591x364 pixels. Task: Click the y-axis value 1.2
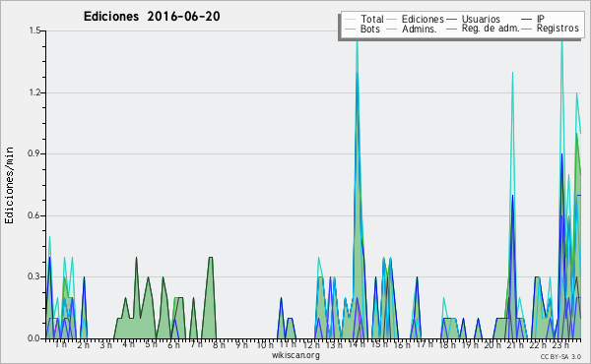(x=34, y=92)
